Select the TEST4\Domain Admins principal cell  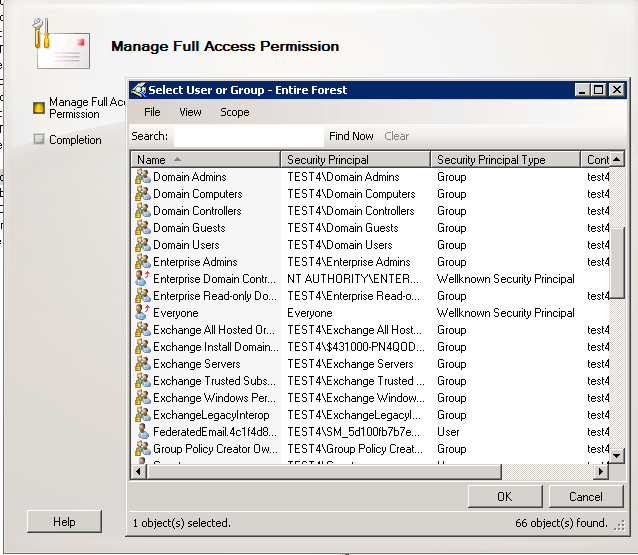pos(343,177)
